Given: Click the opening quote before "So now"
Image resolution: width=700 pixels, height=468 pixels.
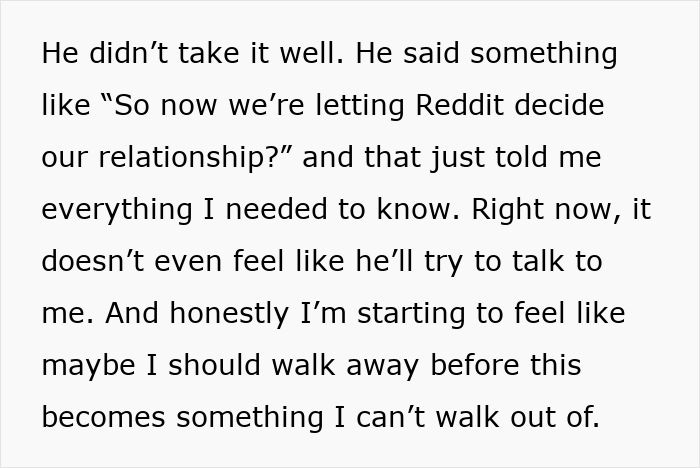Looking at the screenshot, I should [x=107, y=99].
